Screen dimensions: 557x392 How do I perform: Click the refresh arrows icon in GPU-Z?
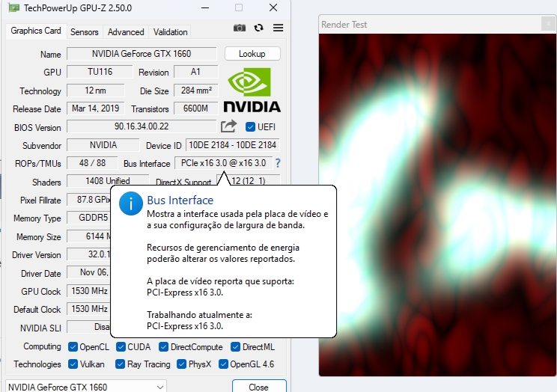258,28
